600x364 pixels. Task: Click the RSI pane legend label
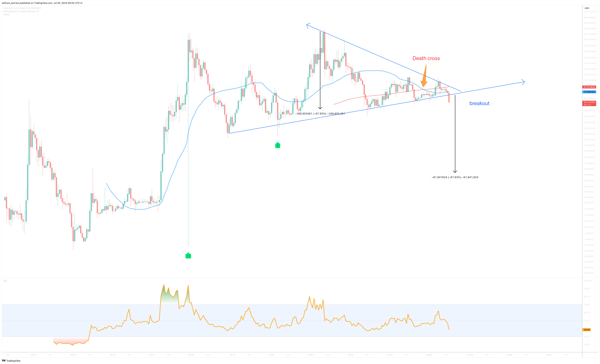pyautogui.click(x=5, y=281)
